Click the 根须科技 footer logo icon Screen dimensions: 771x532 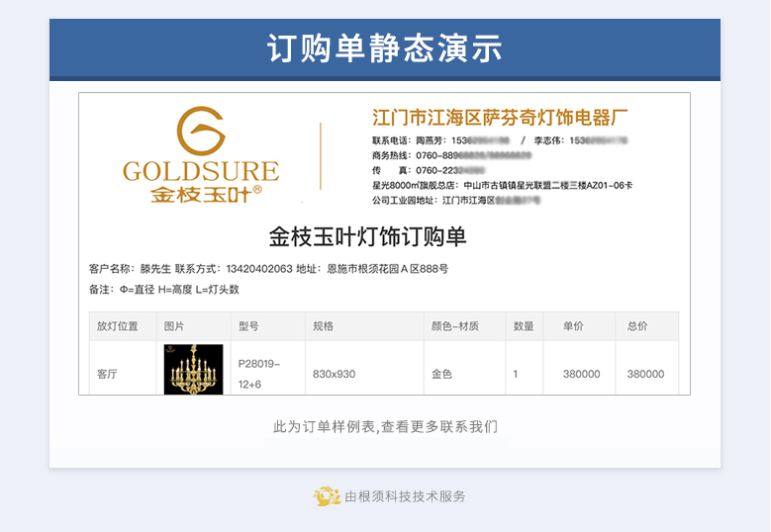tap(327, 496)
